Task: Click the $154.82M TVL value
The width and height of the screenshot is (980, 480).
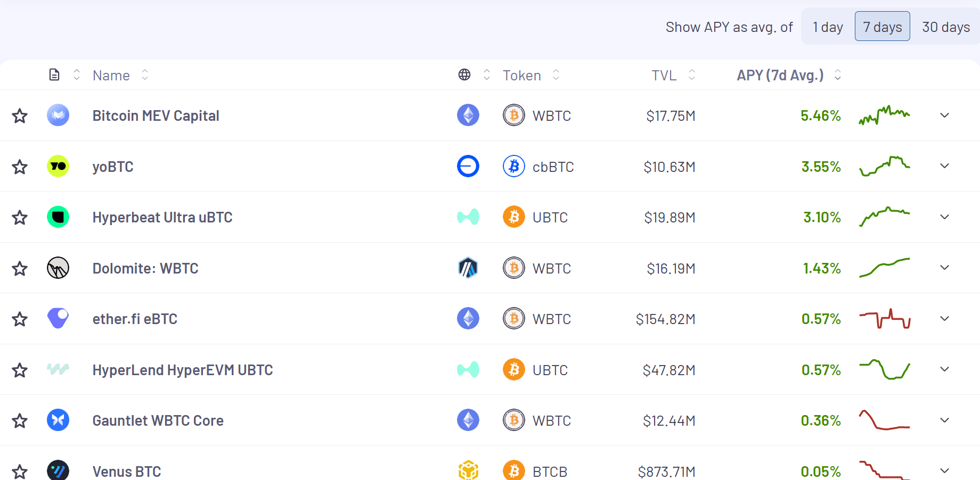Action: pos(665,319)
